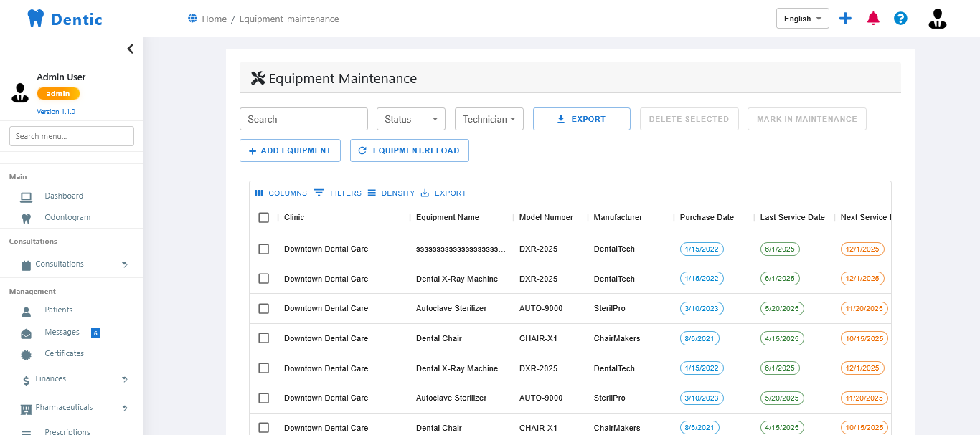Image resolution: width=980 pixels, height=435 pixels.
Task: Click the help question mark icon
Action: (x=900, y=18)
